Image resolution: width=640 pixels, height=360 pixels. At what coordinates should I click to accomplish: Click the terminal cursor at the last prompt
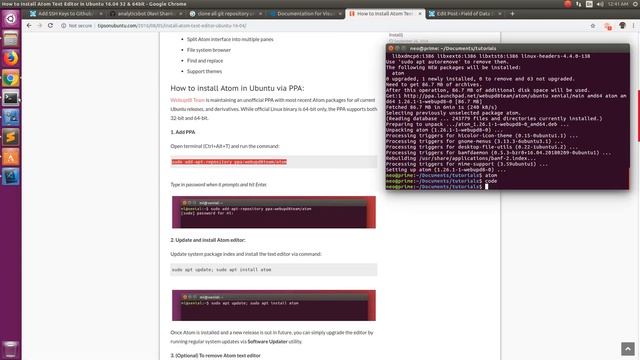pyautogui.click(x=487, y=187)
